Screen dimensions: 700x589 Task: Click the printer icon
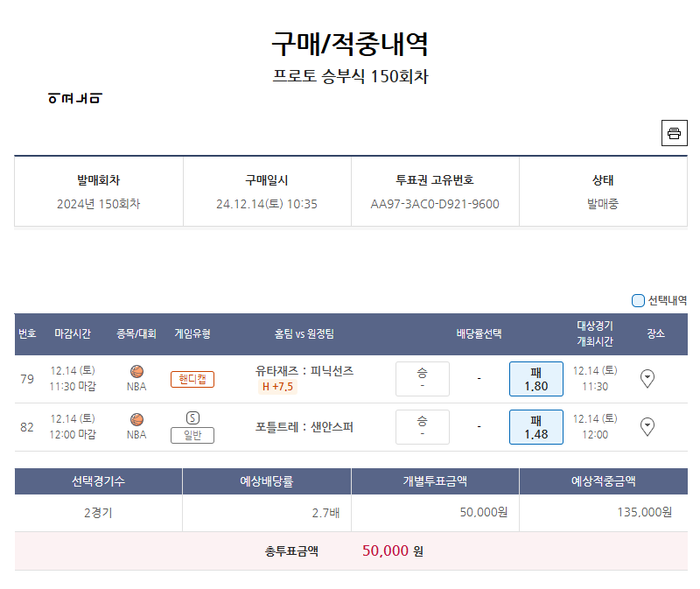pyautogui.click(x=674, y=133)
